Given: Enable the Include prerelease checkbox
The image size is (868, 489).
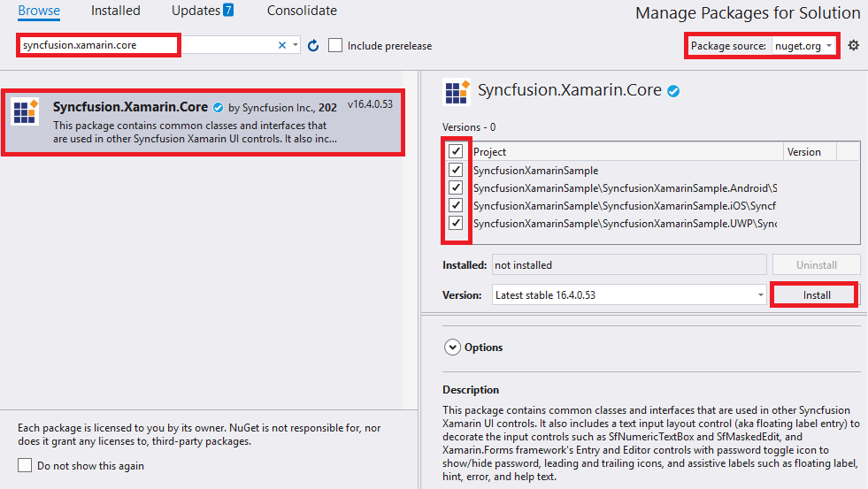Looking at the screenshot, I should tap(335, 45).
